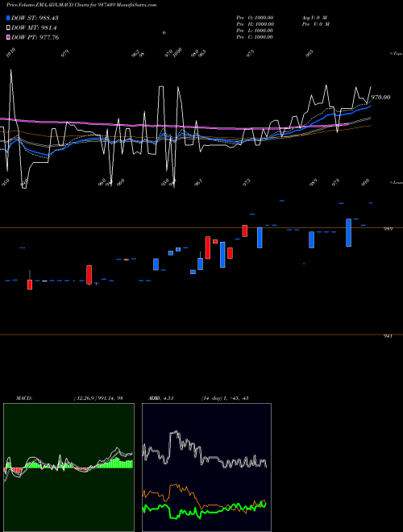This screenshot has width=403, height=532.
Task: Click the red candle at far left
Action: (30, 285)
